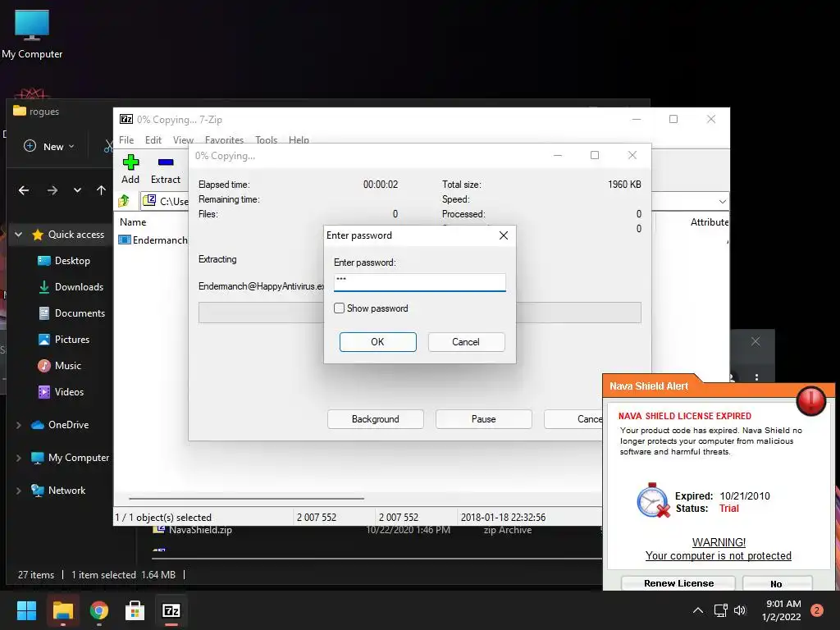Open 7-Zip address path dropdown arrow
The height and width of the screenshot is (630, 840).
(x=722, y=202)
